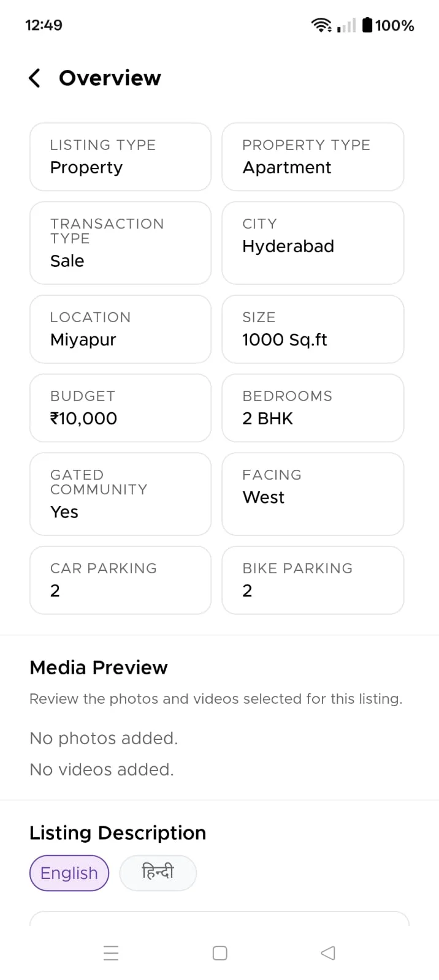Tap the Budget ₹10,000 card

[120, 408]
